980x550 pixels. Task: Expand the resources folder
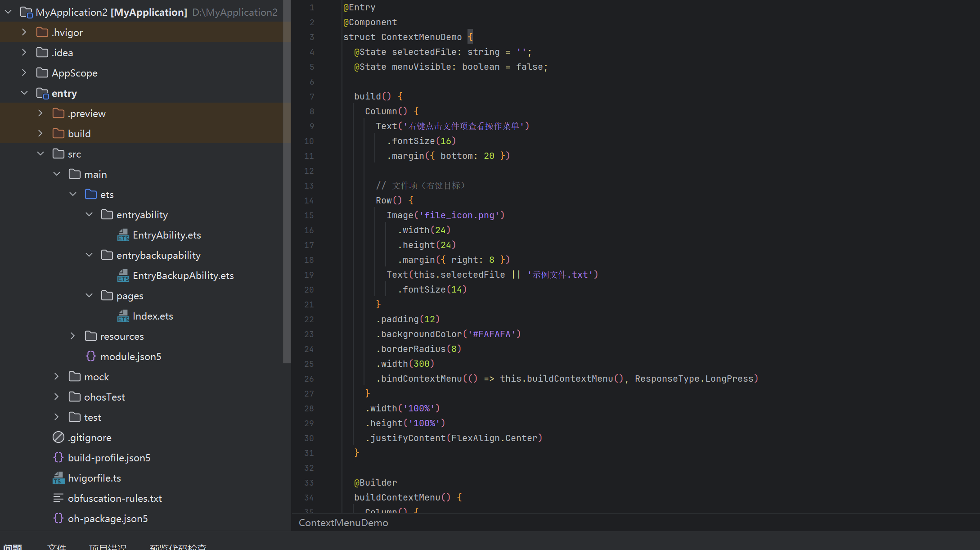click(73, 336)
